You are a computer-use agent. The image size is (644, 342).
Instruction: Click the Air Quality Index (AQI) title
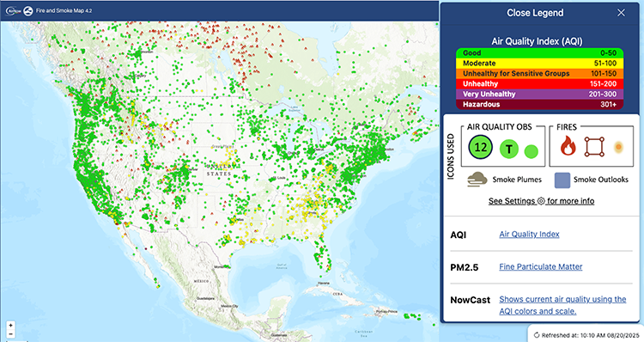tap(537, 41)
